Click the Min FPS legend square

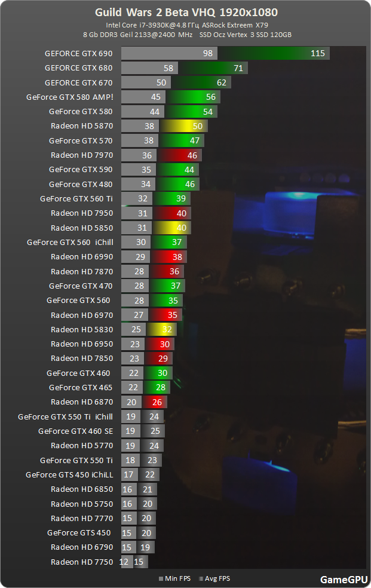click(161, 578)
